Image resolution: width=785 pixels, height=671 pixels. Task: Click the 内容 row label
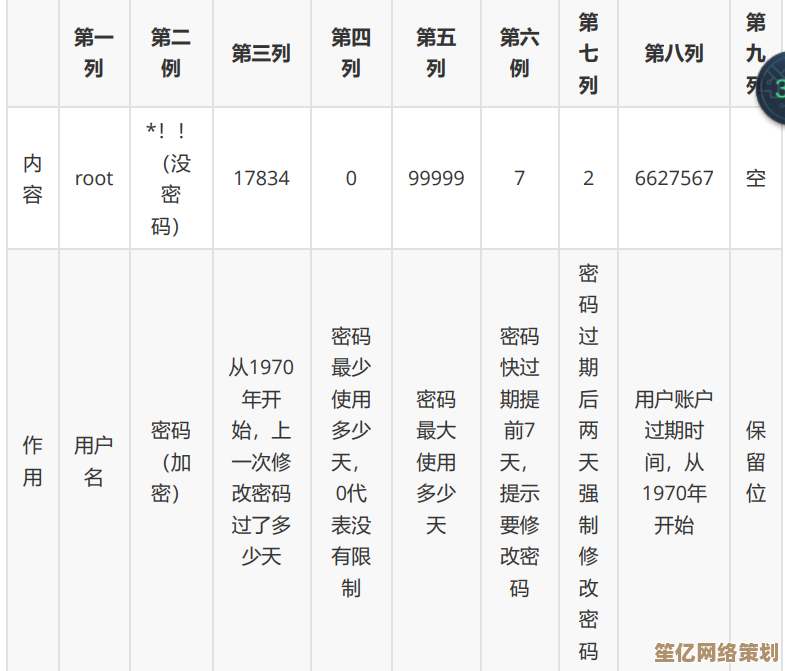coord(33,178)
